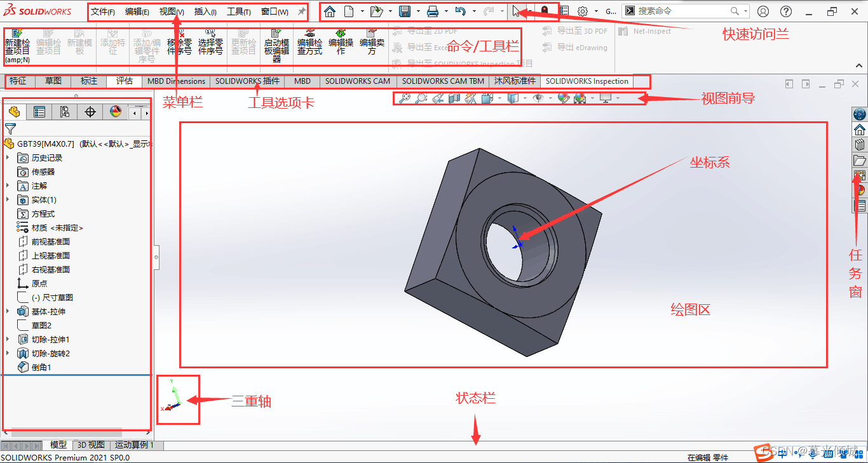Save the part with the floppy disk icon
This screenshot has width=868, height=463.
coord(404,11)
